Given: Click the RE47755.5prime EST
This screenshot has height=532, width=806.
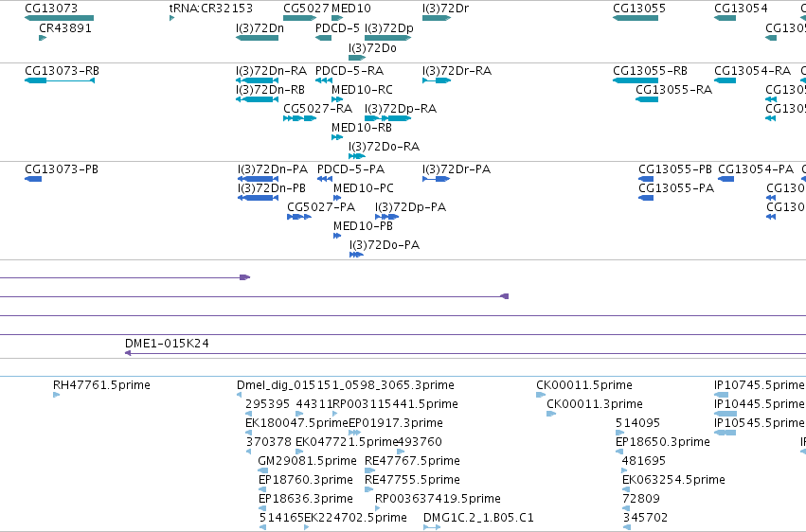Looking at the screenshot, I should (369, 490).
